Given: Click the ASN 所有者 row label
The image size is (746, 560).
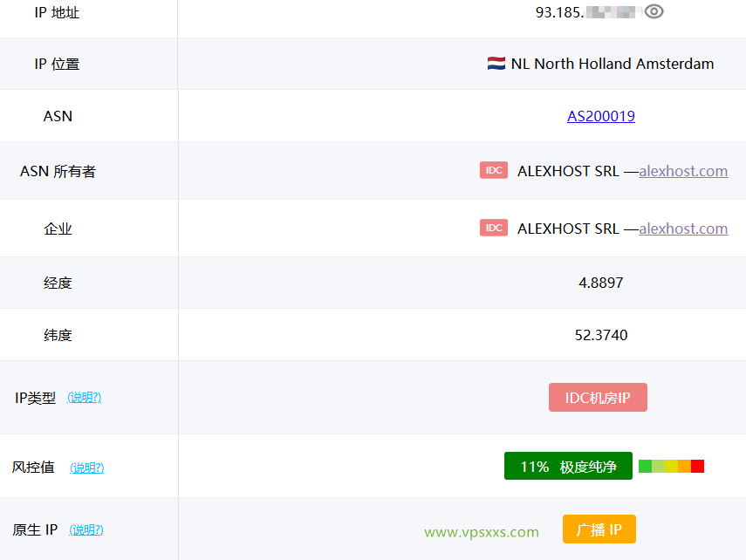Looking at the screenshot, I should pyautogui.click(x=58, y=171).
